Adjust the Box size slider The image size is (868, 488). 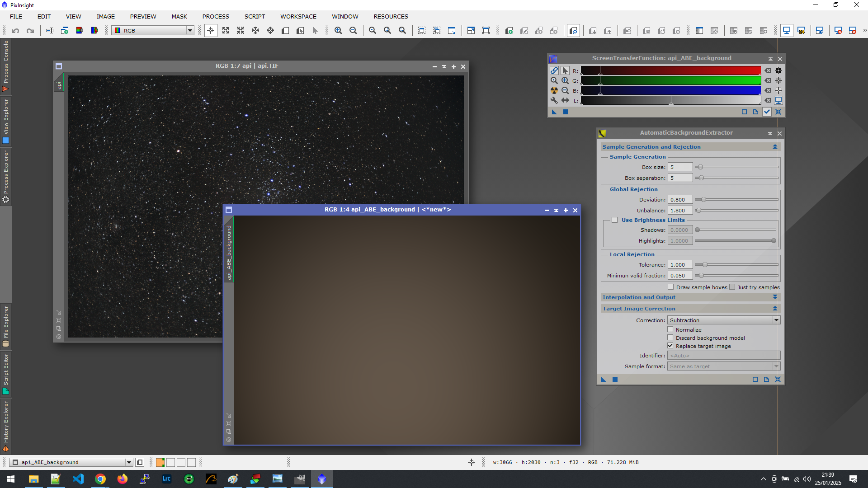tap(736, 167)
